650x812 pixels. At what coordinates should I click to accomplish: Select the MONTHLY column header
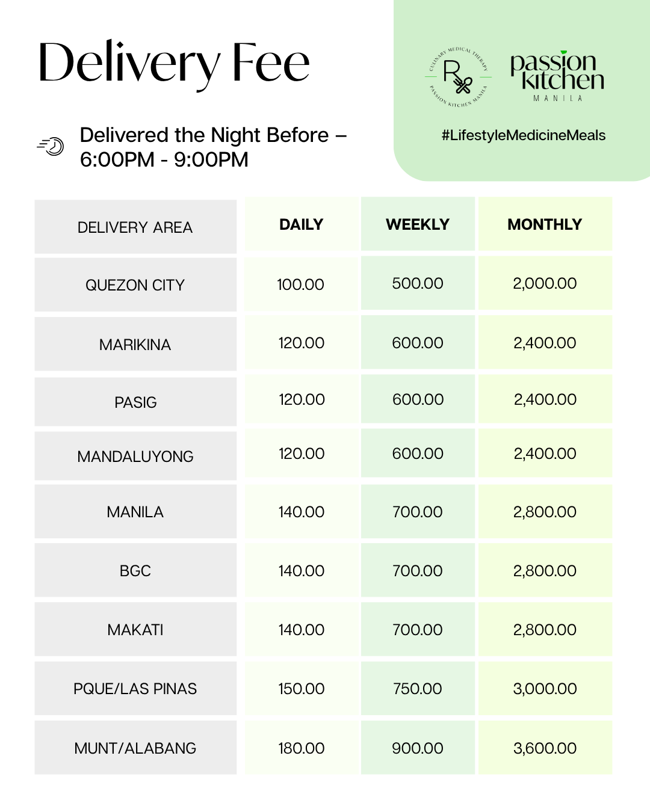coord(545,224)
